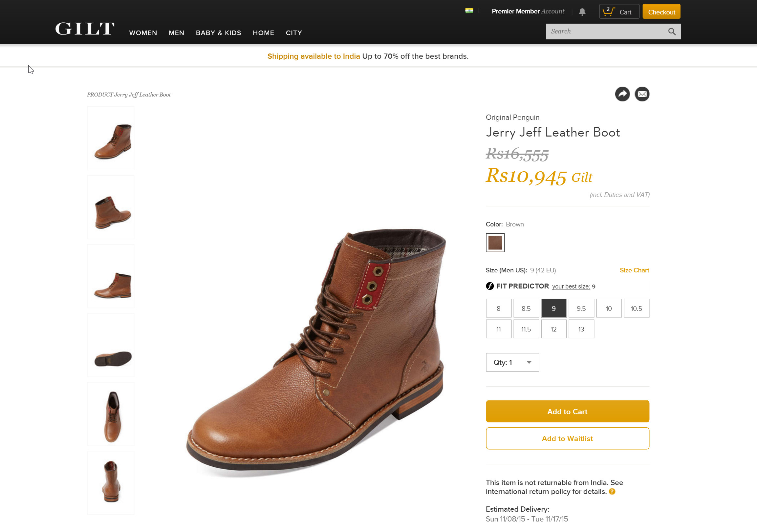The width and height of the screenshot is (757, 532).
Task: Click the India flag icon
Action: [x=469, y=10]
